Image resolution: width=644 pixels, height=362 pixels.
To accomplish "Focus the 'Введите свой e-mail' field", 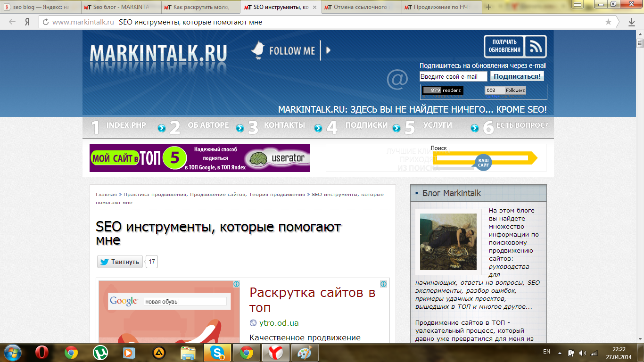I will point(453,76).
